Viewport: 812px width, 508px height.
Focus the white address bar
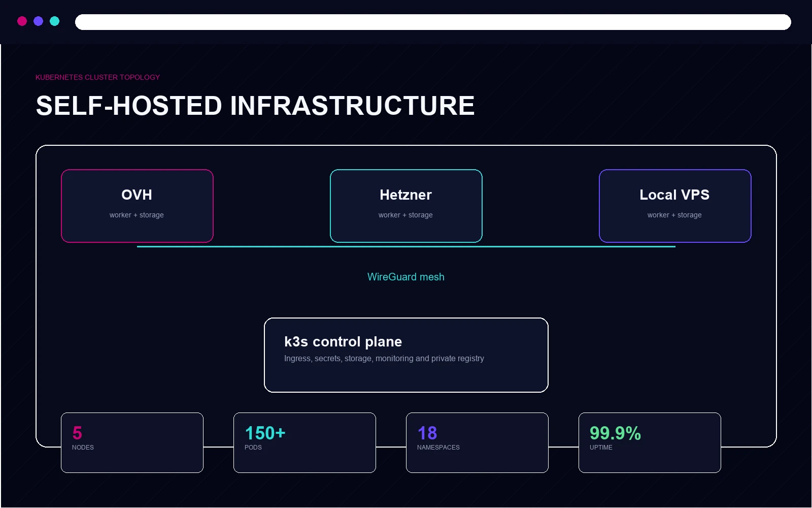pyautogui.click(x=433, y=22)
